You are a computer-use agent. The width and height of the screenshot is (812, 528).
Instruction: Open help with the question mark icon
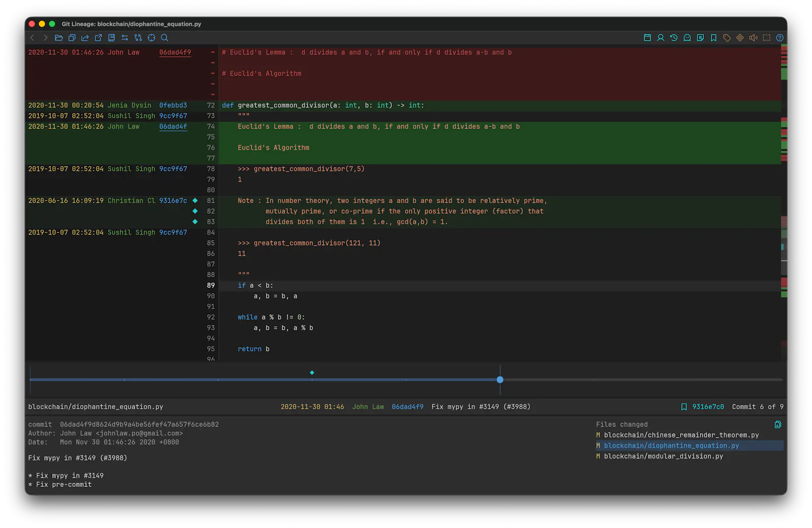coord(780,38)
